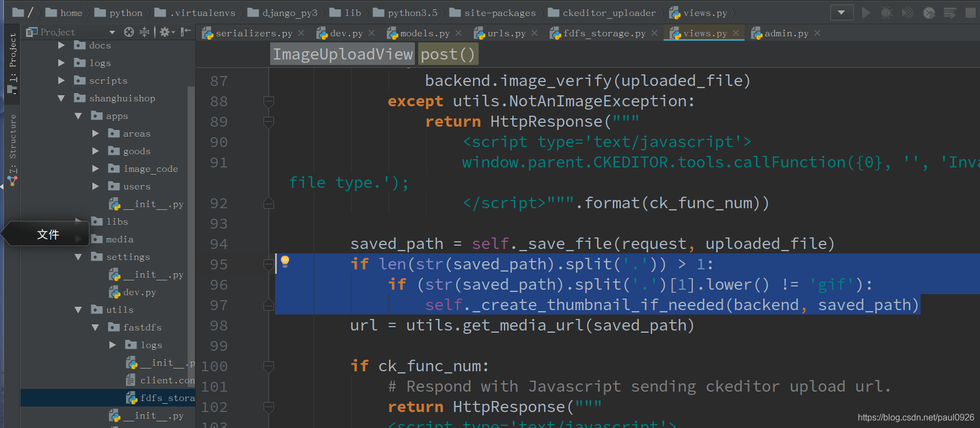
Task: Expand the top-level logs folder
Action: coord(62,63)
